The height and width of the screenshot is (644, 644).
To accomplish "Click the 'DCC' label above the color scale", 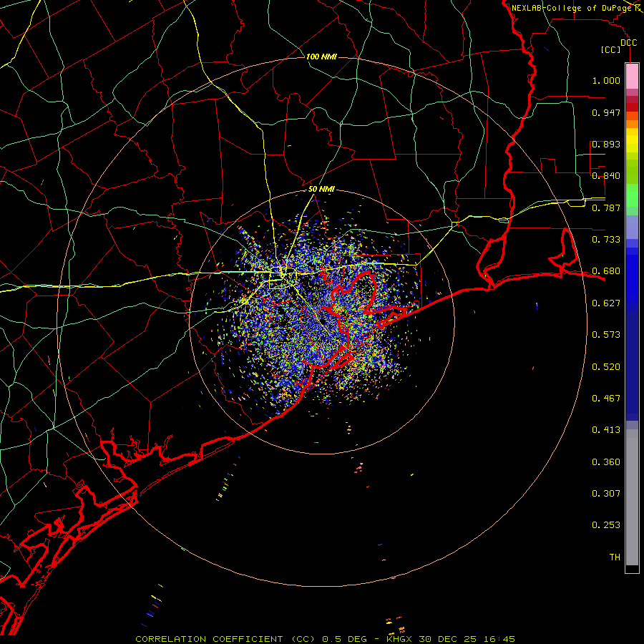I will [628, 43].
